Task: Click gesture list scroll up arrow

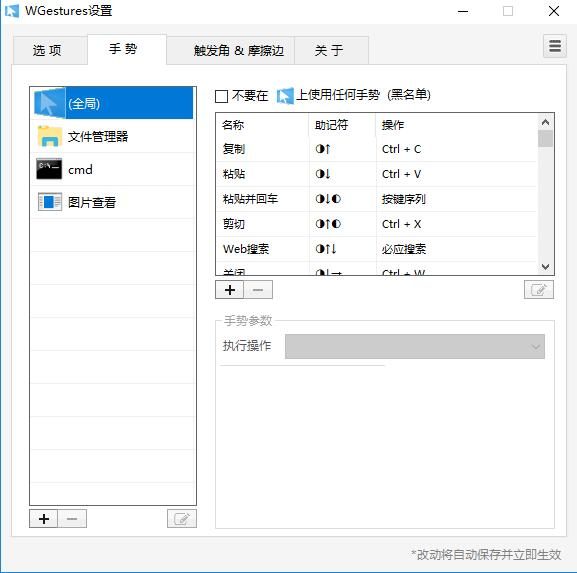Action: click(545, 122)
